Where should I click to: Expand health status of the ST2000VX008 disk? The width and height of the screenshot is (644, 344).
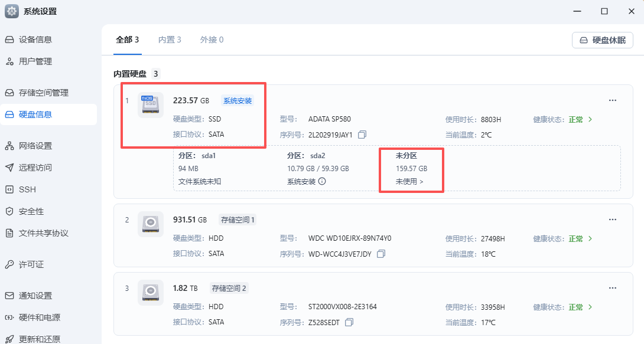[x=590, y=307]
